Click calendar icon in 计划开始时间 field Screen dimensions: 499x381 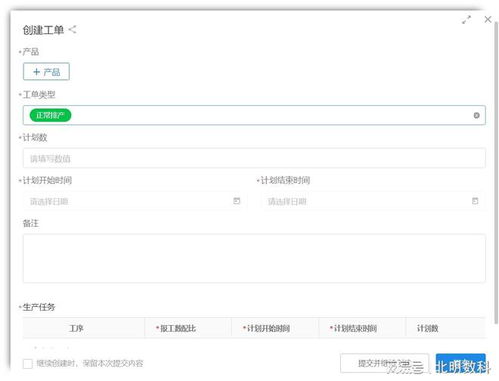(x=237, y=201)
